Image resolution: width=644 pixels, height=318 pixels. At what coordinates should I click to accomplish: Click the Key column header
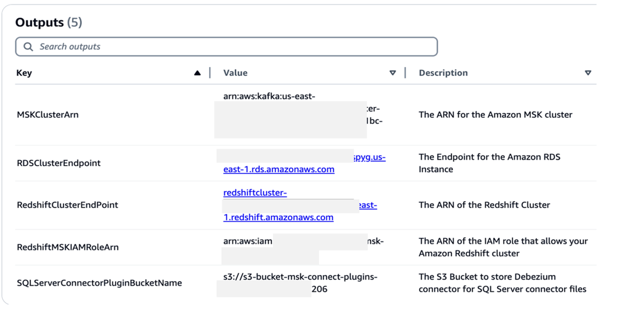24,73
